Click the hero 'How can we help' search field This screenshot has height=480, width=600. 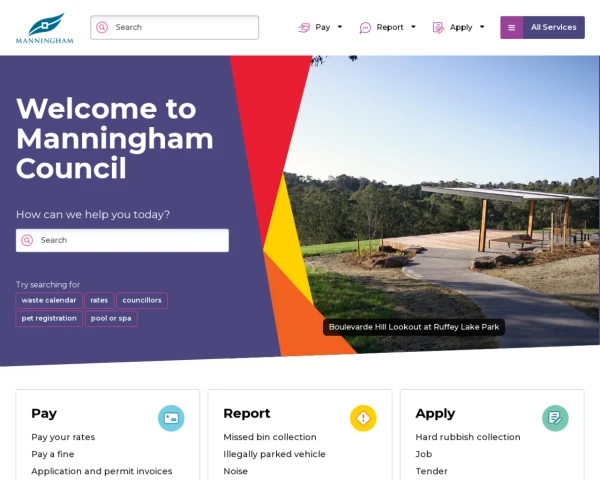[x=122, y=240]
